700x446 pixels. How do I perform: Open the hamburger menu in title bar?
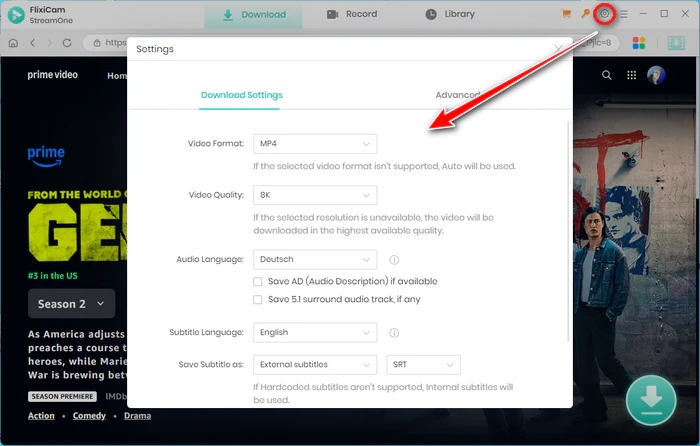pos(624,14)
